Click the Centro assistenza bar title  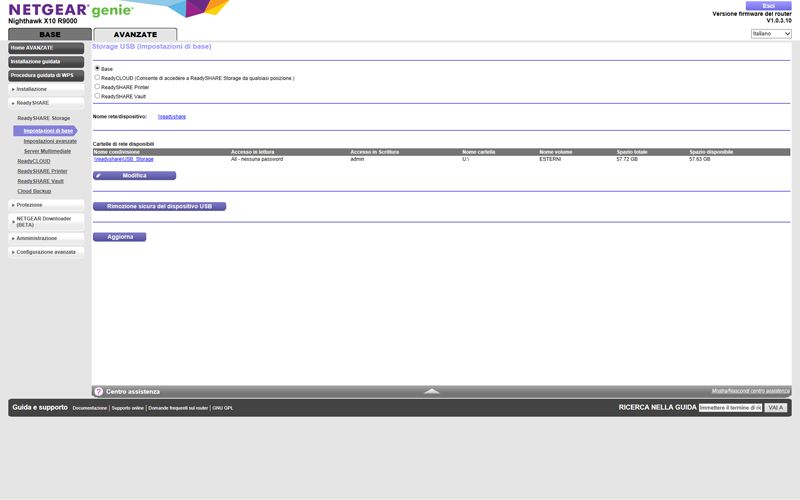pyautogui.click(x=133, y=392)
